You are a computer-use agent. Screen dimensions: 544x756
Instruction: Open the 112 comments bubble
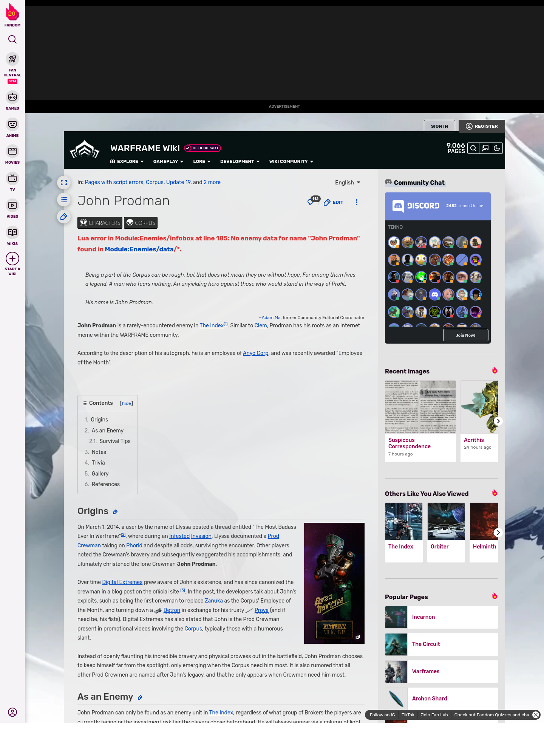click(x=313, y=201)
